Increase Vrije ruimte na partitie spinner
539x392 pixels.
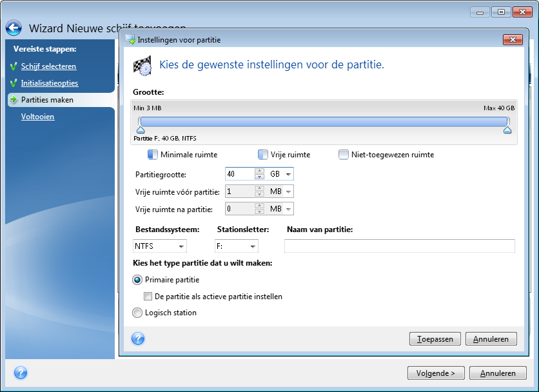[260, 206]
